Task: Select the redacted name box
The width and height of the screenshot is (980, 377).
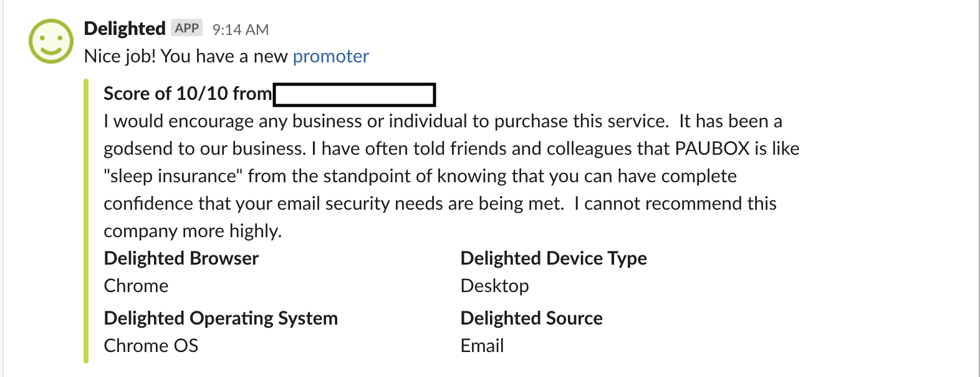Action: 354,95
